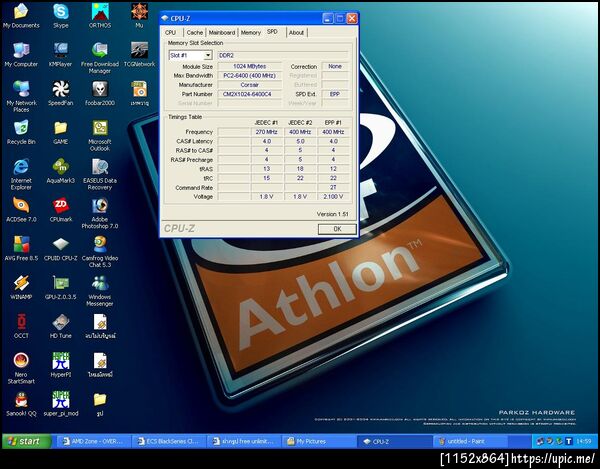This screenshot has height=469, width=600.
Task: Launch CPUID CPU-Z desktop shortcut
Action: click(60, 249)
